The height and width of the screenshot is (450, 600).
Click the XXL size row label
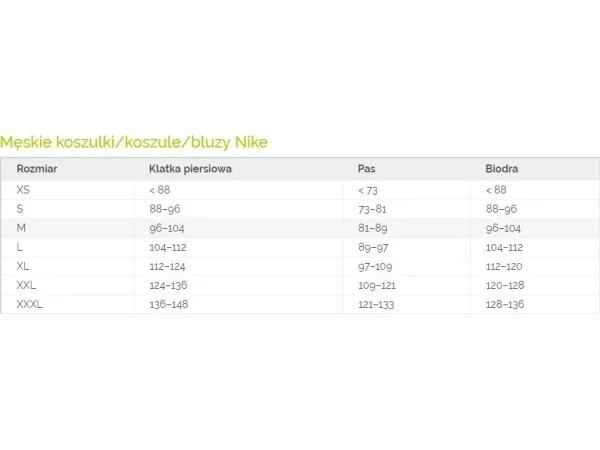click(26, 285)
